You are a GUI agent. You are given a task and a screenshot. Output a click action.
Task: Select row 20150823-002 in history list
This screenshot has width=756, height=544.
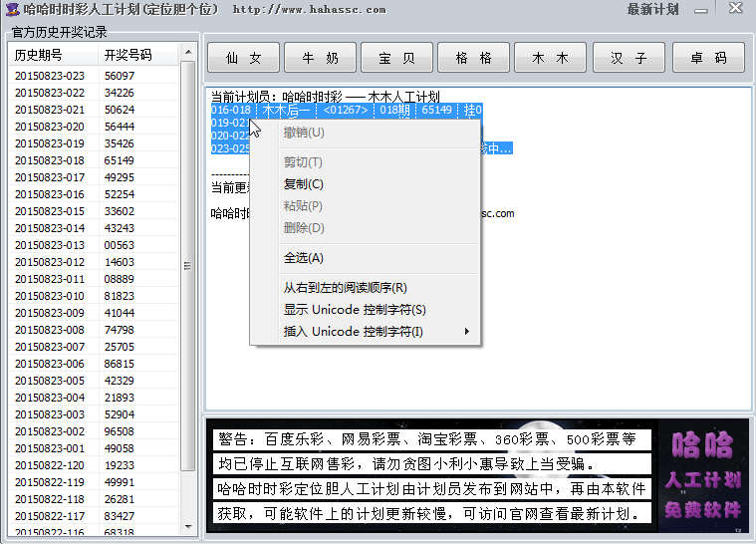(x=94, y=431)
